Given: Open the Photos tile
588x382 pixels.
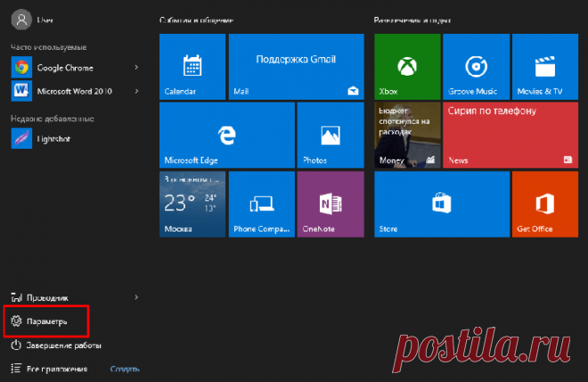Looking at the screenshot, I should [x=331, y=135].
